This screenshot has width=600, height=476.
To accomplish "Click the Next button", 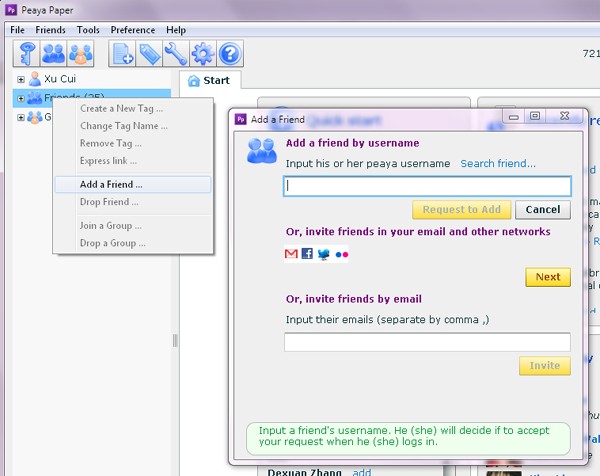I will [548, 277].
